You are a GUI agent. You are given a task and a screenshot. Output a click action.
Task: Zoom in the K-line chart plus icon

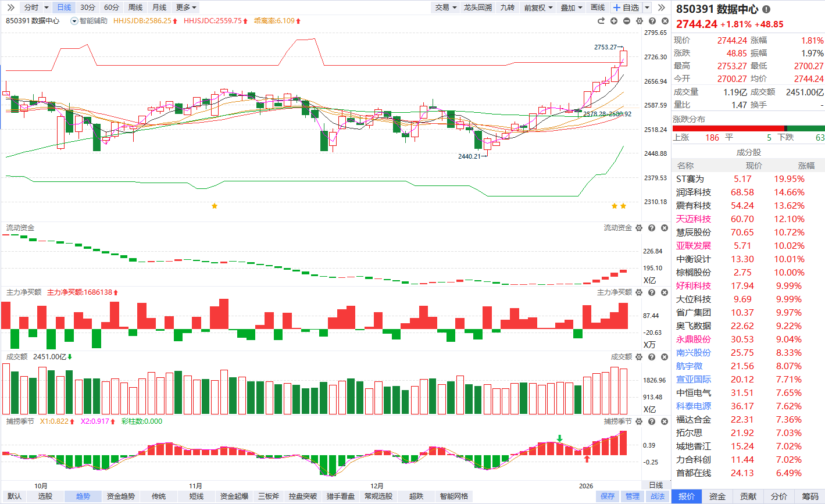(614, 21)
